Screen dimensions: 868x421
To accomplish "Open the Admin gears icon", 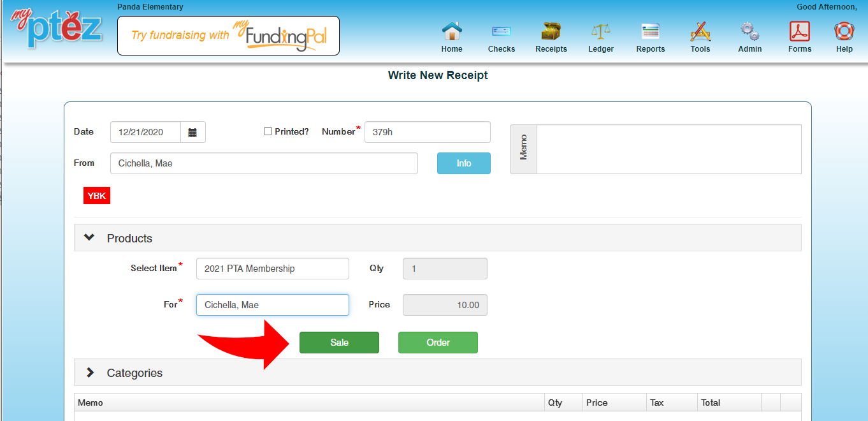I will [x=749, y=31].
